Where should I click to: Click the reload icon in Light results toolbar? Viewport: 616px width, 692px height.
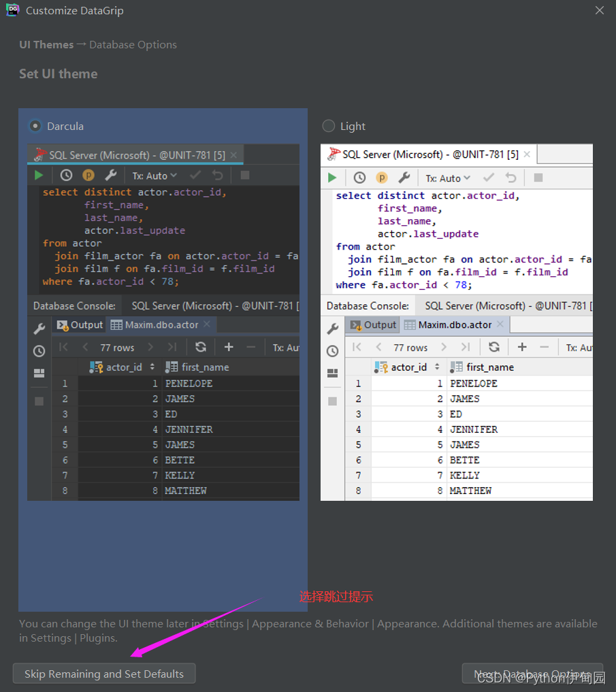tap(494, 347)
